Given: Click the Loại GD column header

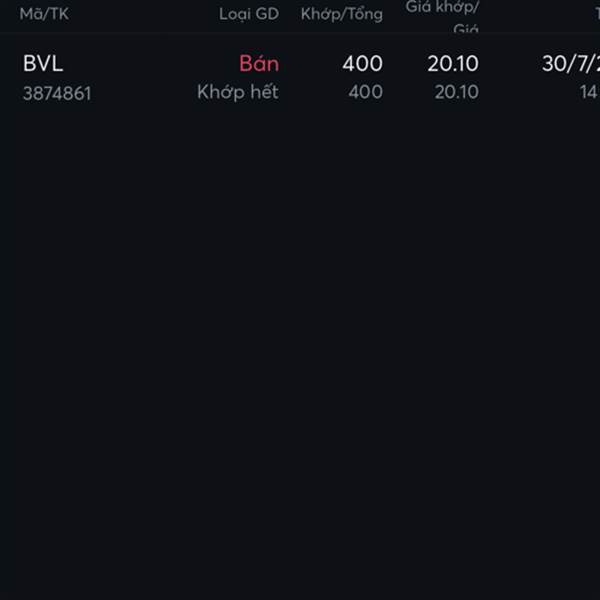Looking at the screenshot, I should tap(249, 14).
